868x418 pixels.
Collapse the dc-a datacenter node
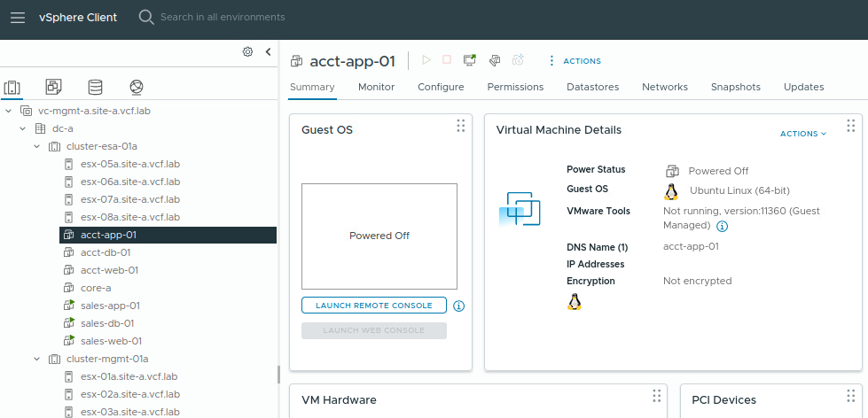(x=23, y=128)
